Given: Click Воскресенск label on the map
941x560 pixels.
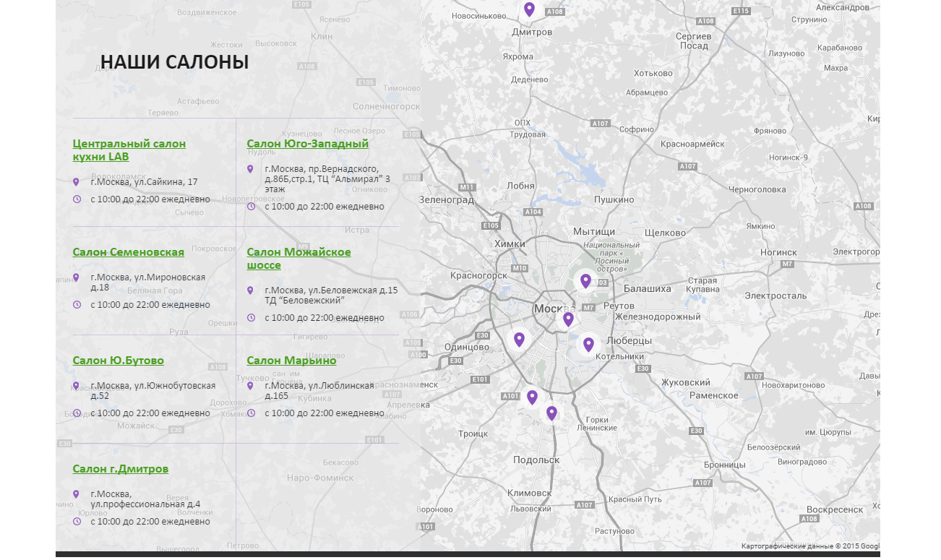Looking at the screenshot, I should tap(835, 509).
